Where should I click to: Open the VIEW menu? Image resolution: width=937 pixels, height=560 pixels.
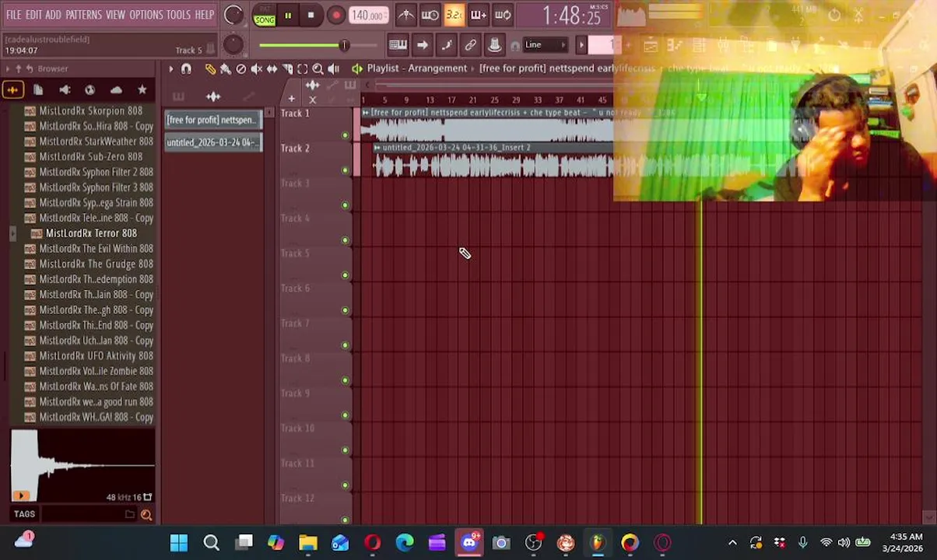115,15
